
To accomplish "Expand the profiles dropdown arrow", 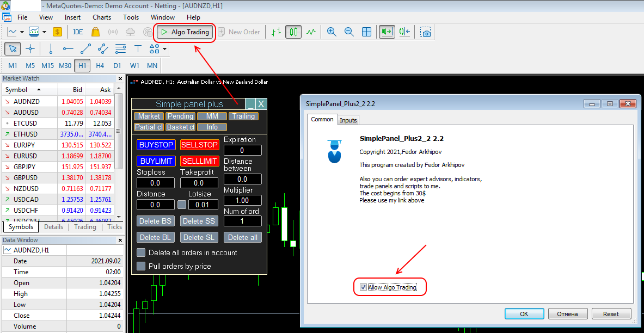I will (44, 32).
